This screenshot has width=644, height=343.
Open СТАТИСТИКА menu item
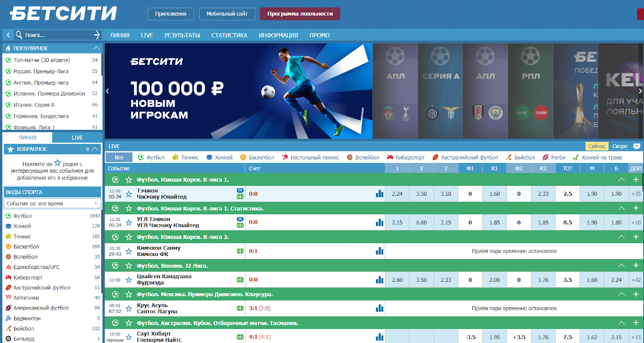click(229, 35)
